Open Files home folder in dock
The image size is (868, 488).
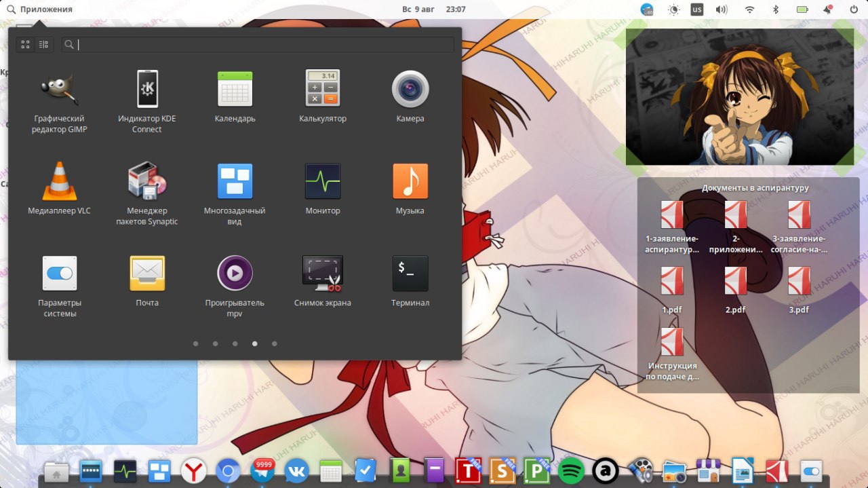tap(56, 472)
